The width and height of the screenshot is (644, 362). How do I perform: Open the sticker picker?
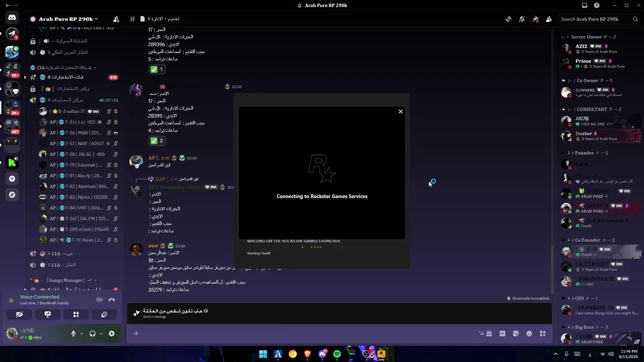516,333
